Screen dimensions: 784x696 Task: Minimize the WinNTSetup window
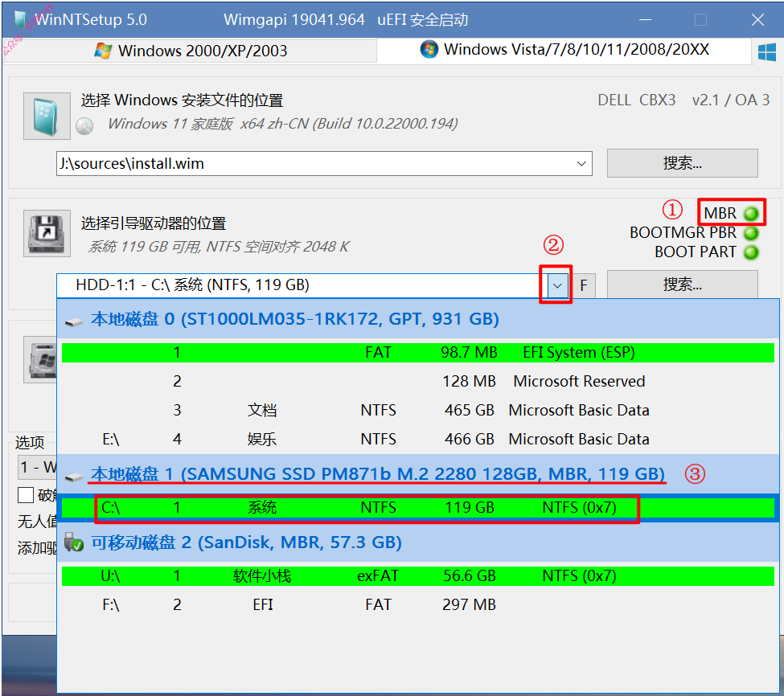pyautogui.click(x=645, y=20)
